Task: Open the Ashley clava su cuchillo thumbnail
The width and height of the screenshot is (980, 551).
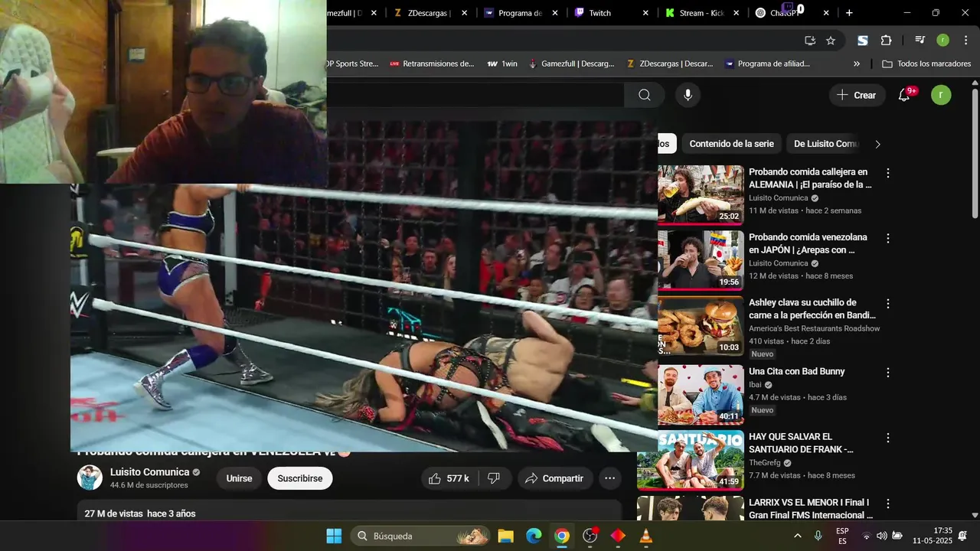Action: pos(701,327)
